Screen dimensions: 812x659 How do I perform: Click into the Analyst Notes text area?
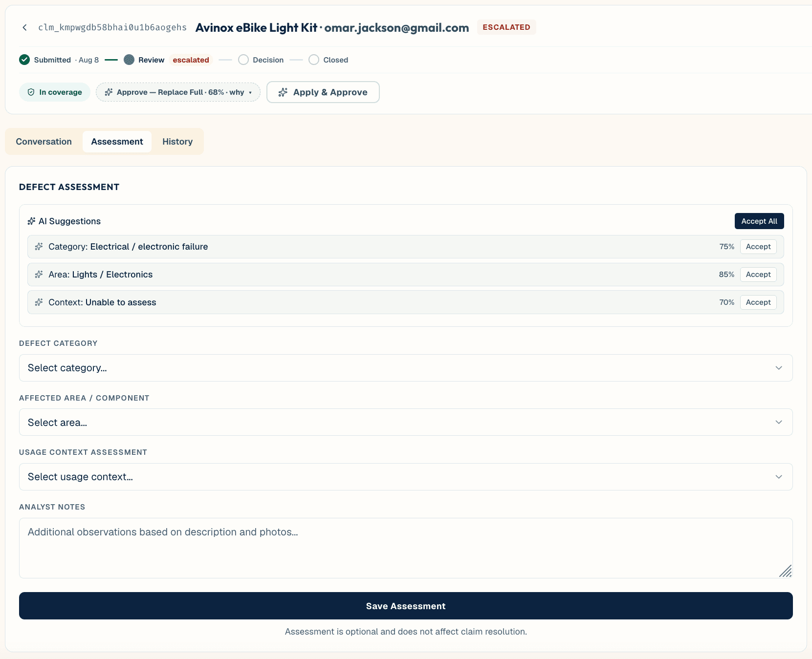[406, 548]
